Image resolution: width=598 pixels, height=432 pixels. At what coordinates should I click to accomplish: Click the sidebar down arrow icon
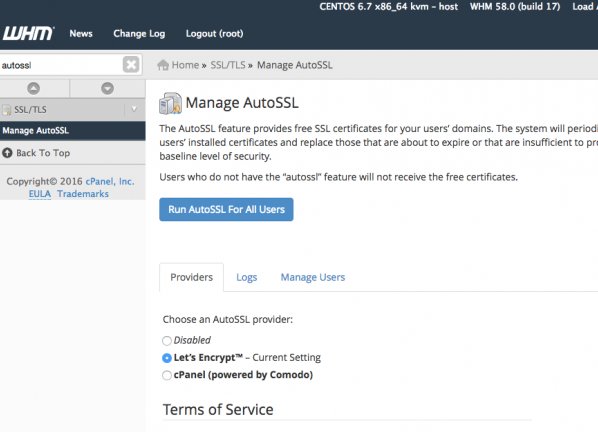click(x=108, y=88)
